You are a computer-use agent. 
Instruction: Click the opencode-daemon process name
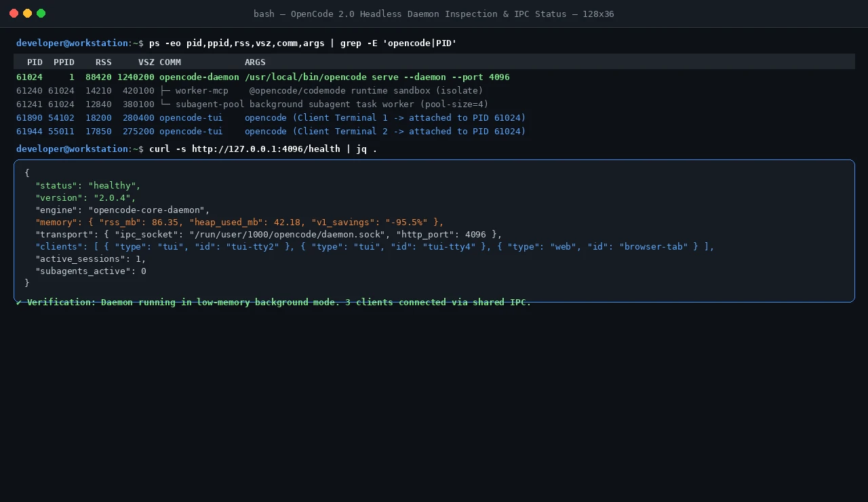[199, 77]
